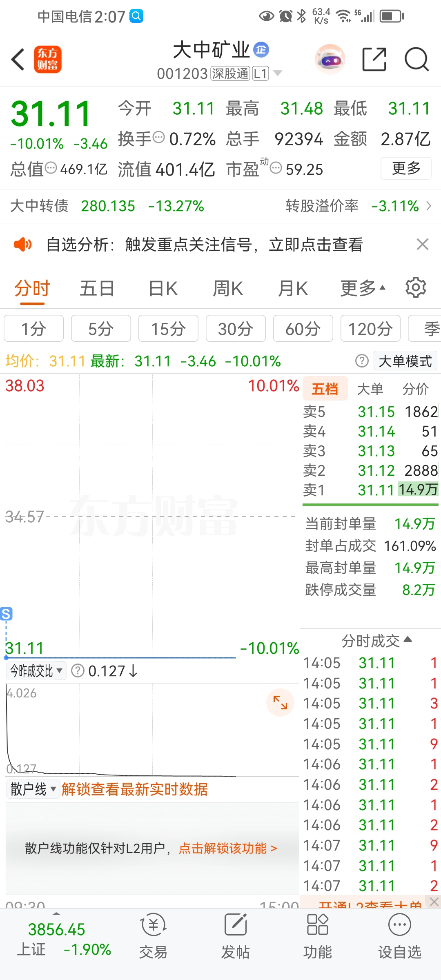Select the 5分 period button
The height and width of the screenshot is (980, 441).
[x=101, y=328]
